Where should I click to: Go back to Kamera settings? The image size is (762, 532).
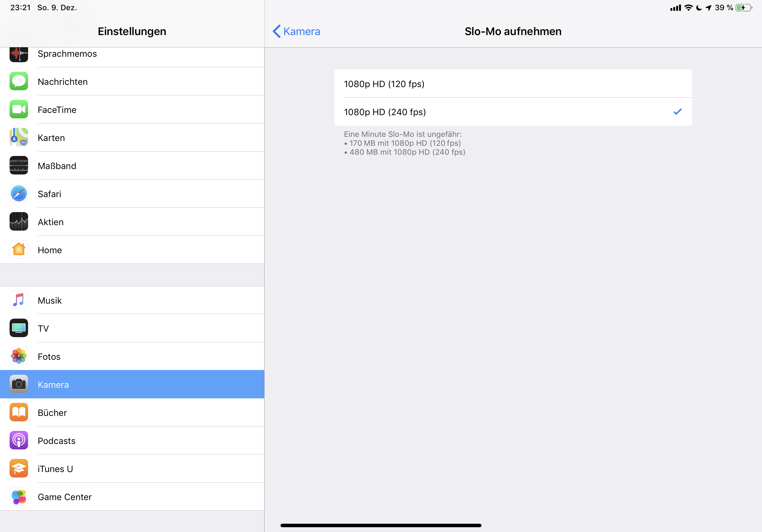(296, 32)
